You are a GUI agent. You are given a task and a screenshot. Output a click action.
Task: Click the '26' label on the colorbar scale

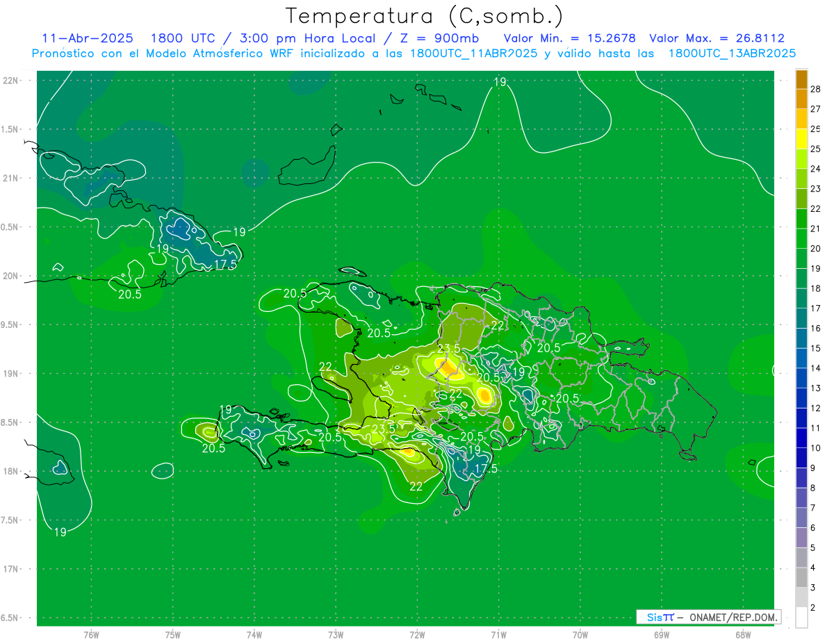tap(815, 129)
